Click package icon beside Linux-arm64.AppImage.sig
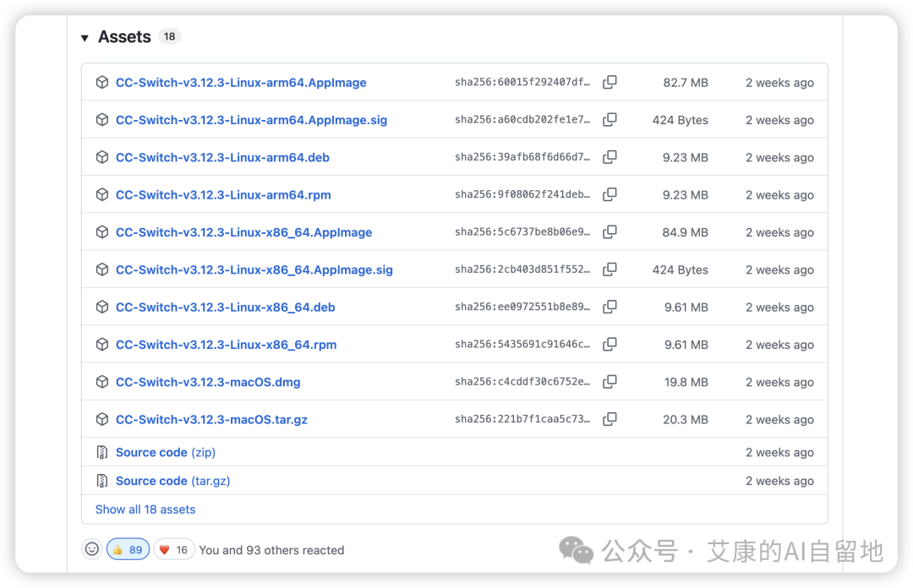This screenshot has width=913, height=588. 102,119
